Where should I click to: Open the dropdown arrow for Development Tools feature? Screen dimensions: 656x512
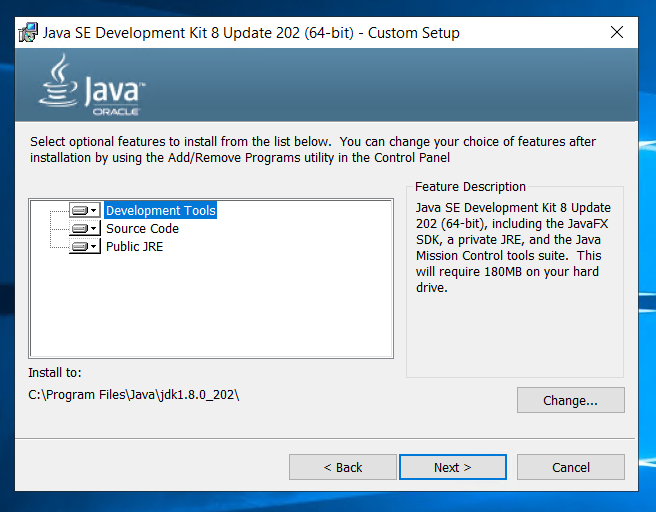[x=94, y=210]
